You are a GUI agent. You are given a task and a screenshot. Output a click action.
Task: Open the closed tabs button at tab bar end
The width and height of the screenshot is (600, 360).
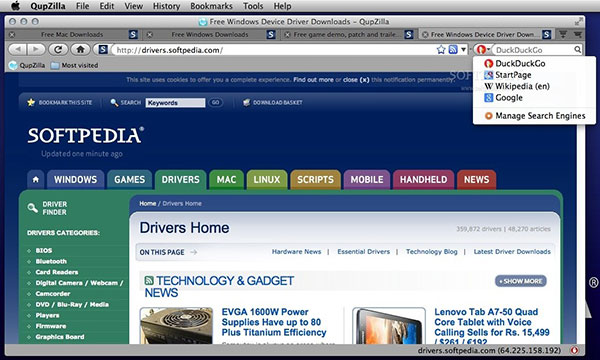(577, 34)
